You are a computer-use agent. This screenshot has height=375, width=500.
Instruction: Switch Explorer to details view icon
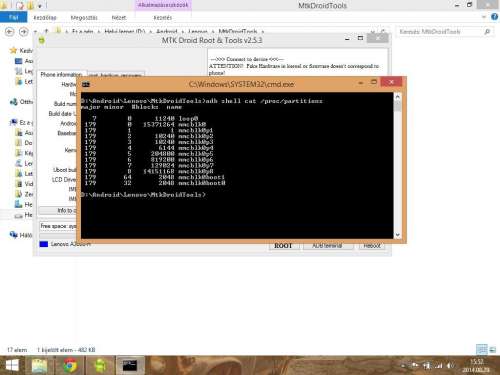(x=481, y=349)
